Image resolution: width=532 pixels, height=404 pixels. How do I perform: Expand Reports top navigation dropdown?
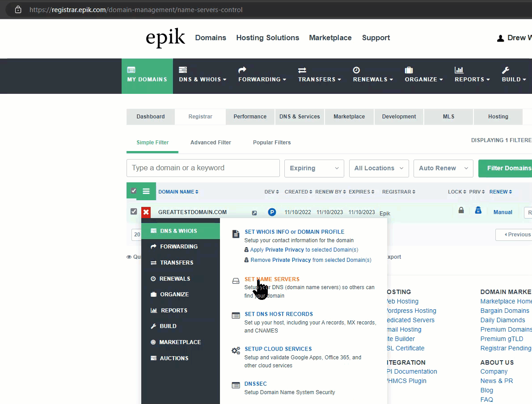pyautogui.click(x=472, y=75)
